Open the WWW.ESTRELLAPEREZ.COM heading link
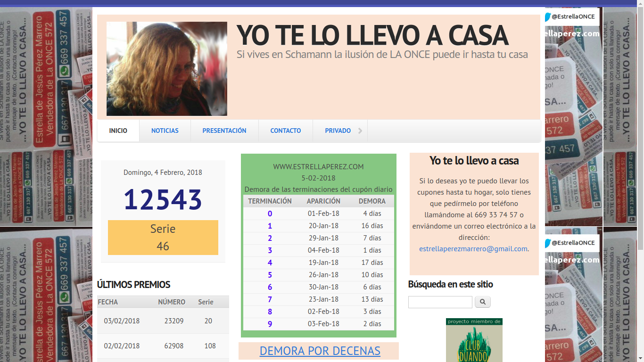This screenshot has width=644, height=362. [x=319, y=166]
